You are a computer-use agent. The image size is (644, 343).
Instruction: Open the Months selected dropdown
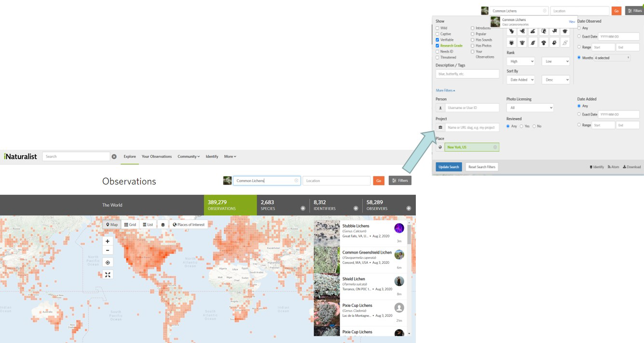pos(612,58)
